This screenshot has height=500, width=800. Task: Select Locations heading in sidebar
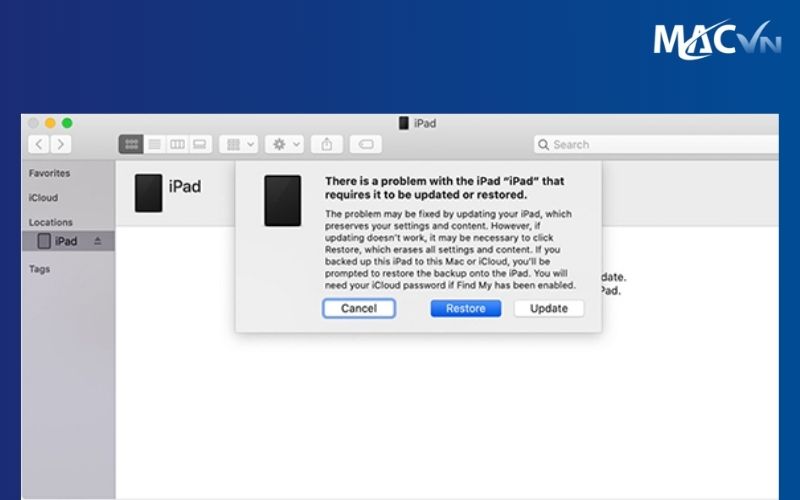coord(51,222)
